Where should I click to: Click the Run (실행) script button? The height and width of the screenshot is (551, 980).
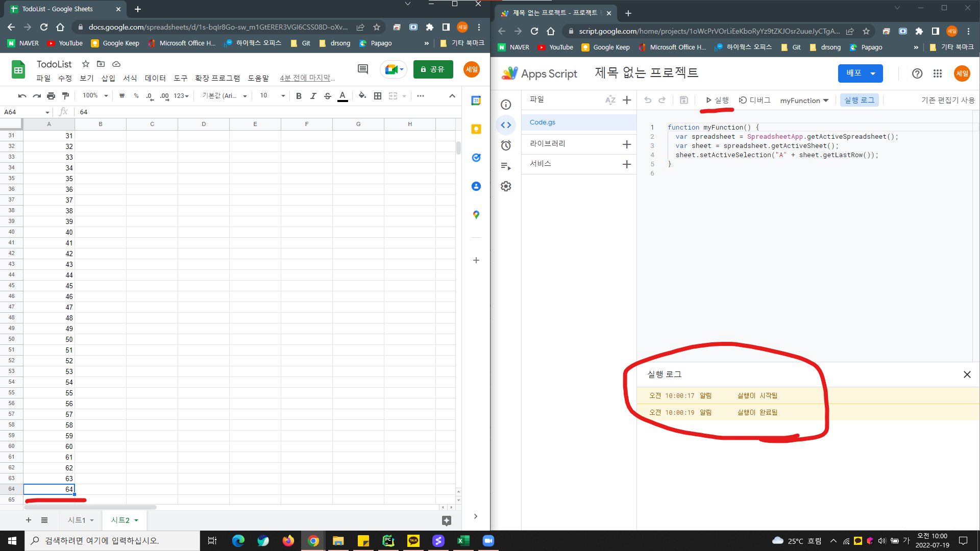pyautogui.click(x=717, y=100)
